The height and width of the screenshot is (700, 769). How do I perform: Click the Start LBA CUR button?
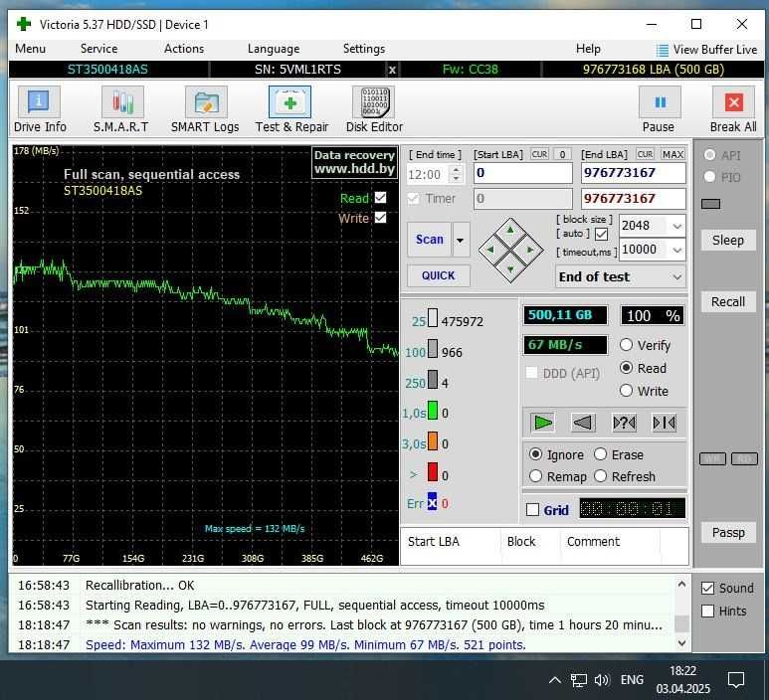coord(539,154)
